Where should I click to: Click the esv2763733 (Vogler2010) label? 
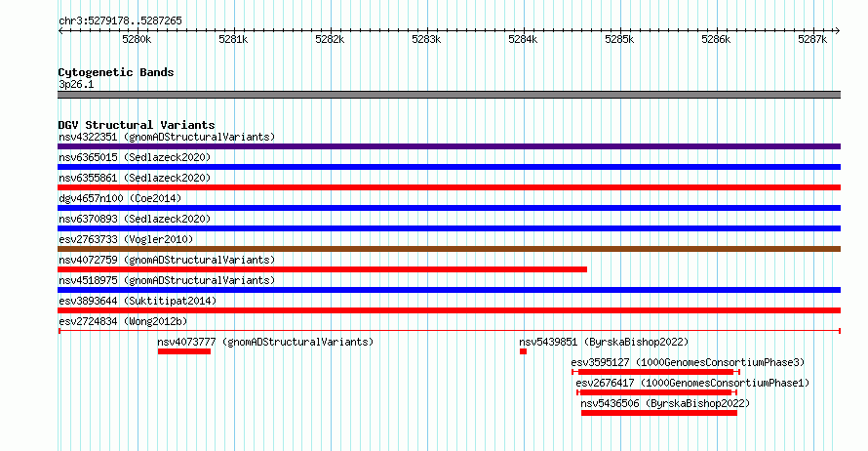[x=126, y=239]
